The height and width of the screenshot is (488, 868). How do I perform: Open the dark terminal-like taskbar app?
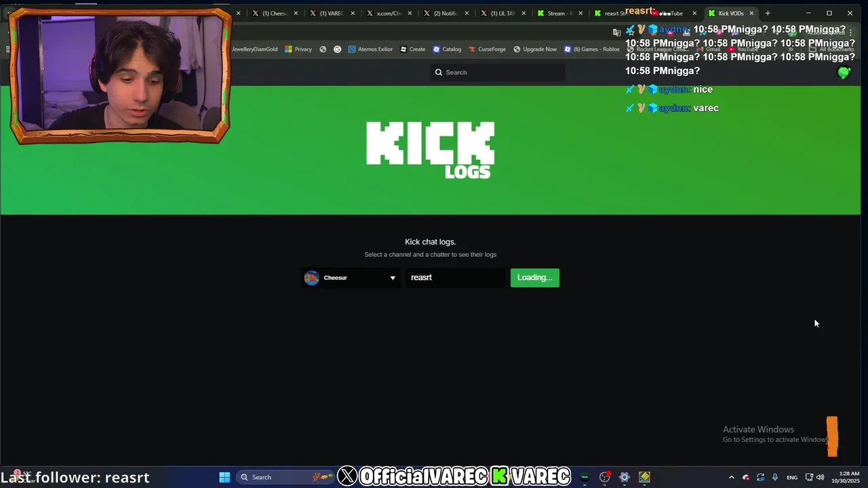tap(585, 477)
